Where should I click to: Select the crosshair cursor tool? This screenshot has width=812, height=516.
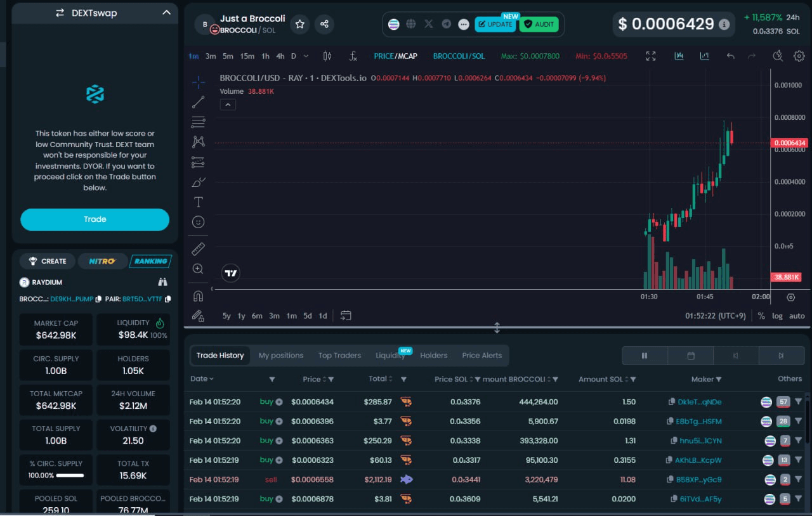(198, 82)
